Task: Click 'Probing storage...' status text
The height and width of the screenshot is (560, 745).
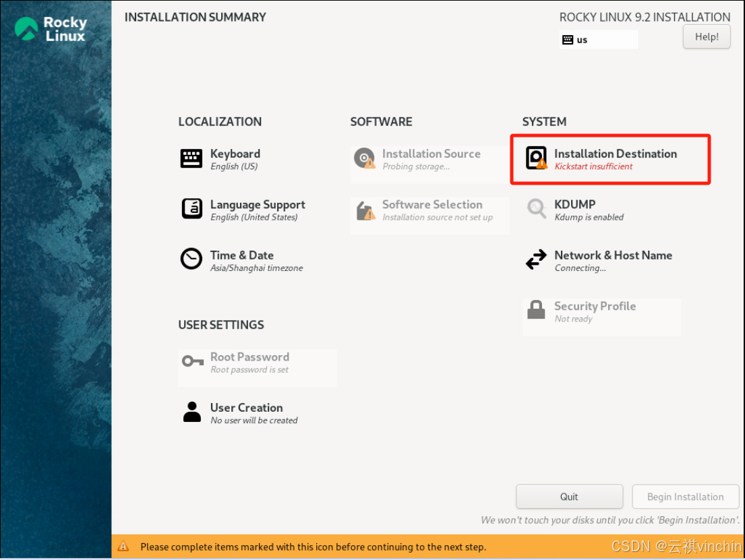Action: point(416,166)
